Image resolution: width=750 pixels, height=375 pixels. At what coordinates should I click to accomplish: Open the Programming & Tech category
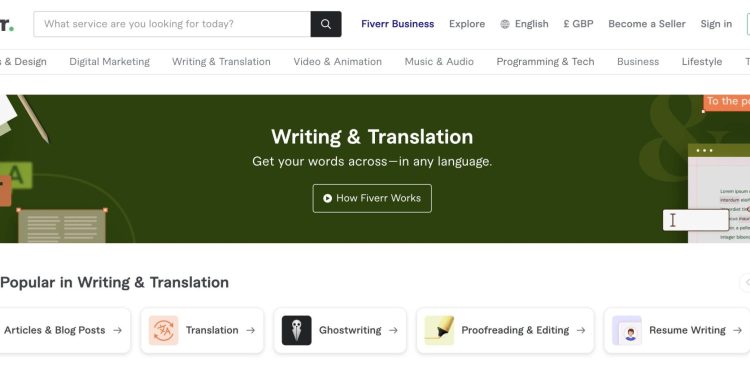coord(545,62)
